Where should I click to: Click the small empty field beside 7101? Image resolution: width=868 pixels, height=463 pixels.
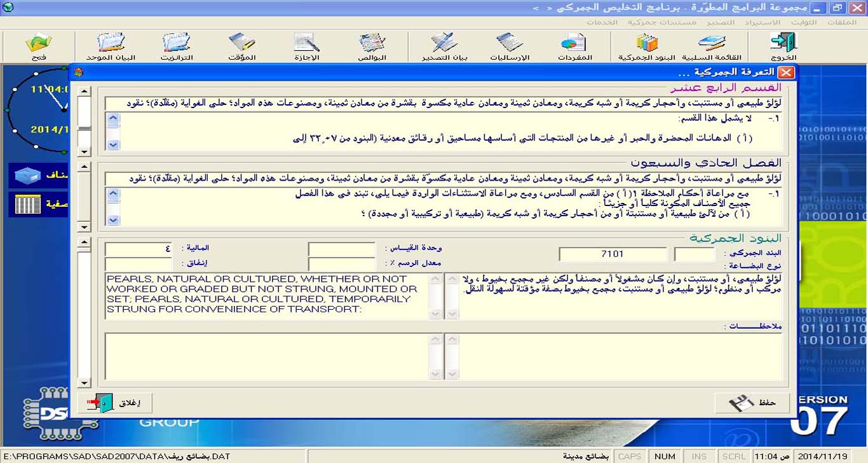tap(695, 254)
